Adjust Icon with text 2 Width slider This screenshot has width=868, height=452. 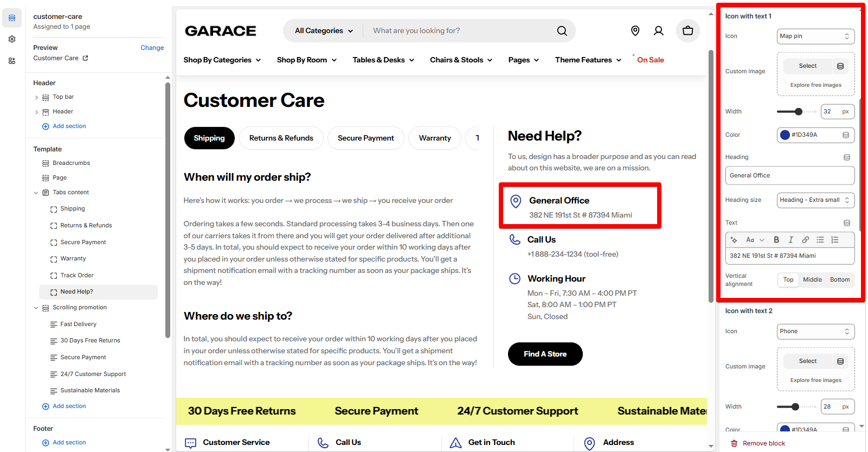coord(796,407)
